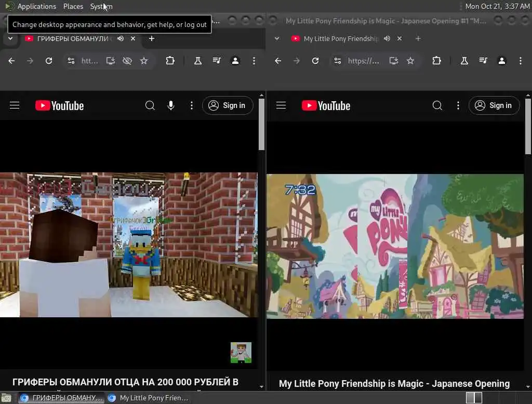Click the Minecraft video player in left window
The height and width of the screenshot is (404, 532).
(129, 245)
